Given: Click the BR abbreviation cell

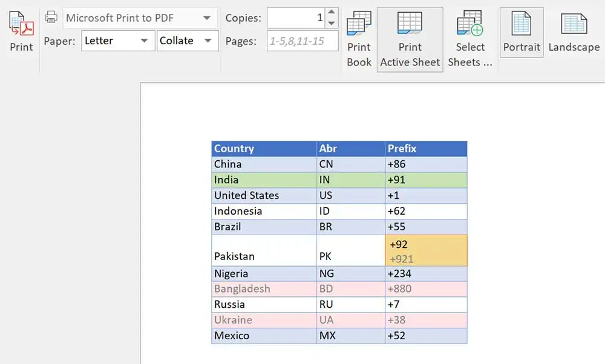Looking at the screenshot, I should click(x=351, y=227).
